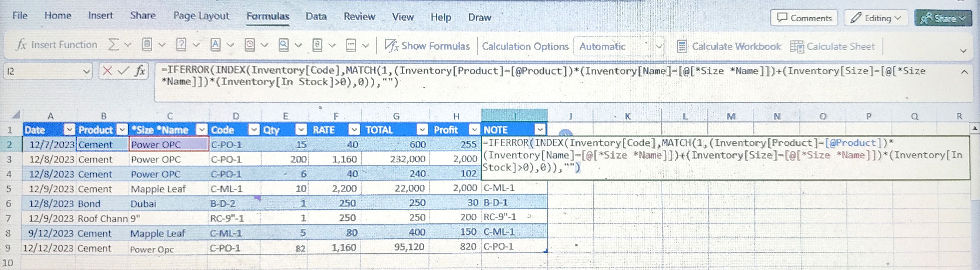This screenshot has height=270, width=980.
Task: Open the Profit column filter dropdown
Action: tap(474, 130)
